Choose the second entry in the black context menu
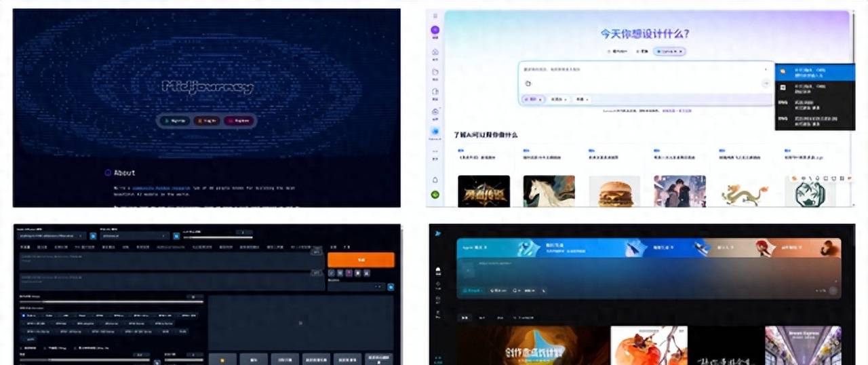The height and width of the screenshot is (365, 868). point(814,89)
